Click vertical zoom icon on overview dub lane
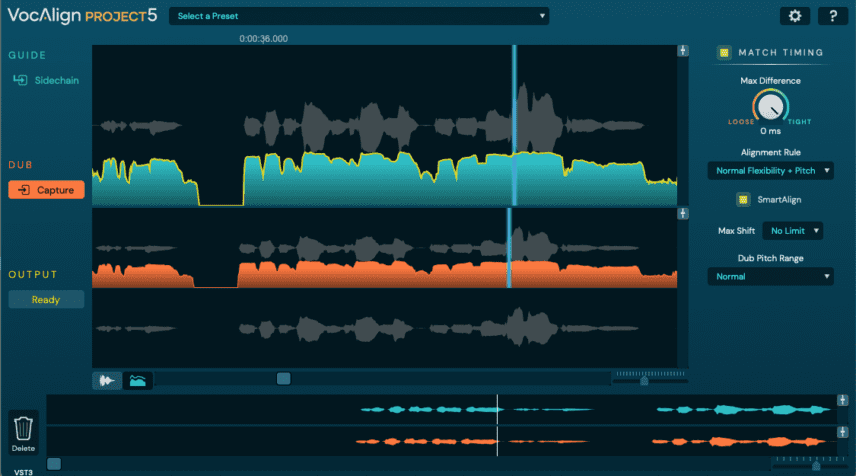856x476 pixels. [x=842, y=432]
